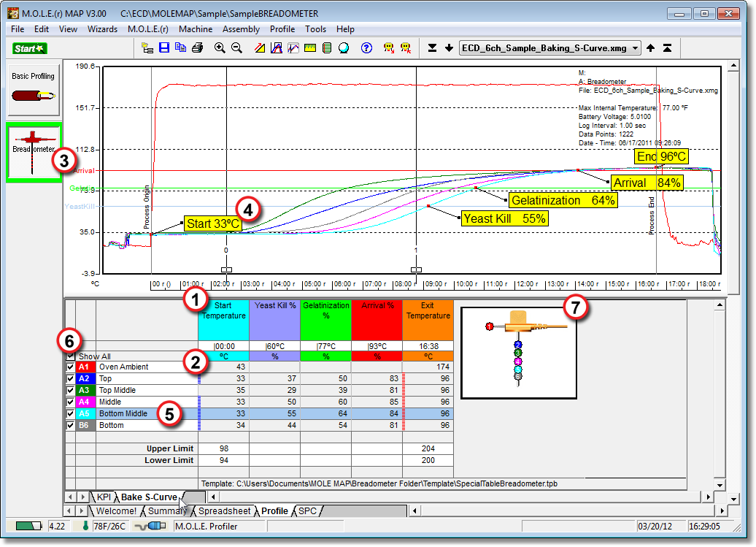
Task: Open the Tools menu
Action: pyautogui.click(x=315, y=29)
